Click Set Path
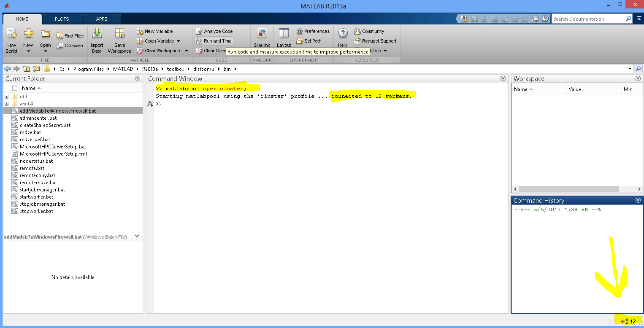This screenshot has width=644, height=328. click(x=309, y=41)
